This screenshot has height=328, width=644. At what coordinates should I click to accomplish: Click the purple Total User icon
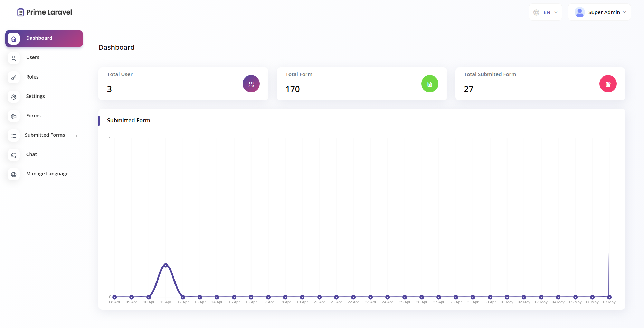click(251, 84)
